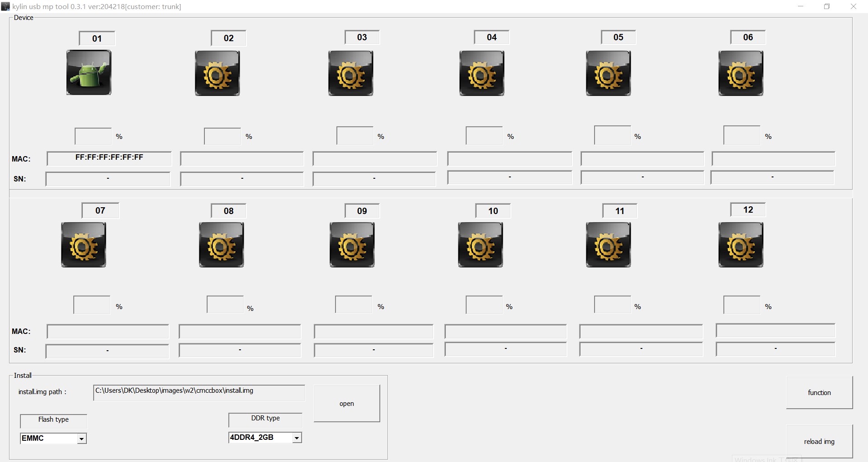Screen dimensions: 868x462
Task: Click the device number label 12
Action: coord(748,210)
